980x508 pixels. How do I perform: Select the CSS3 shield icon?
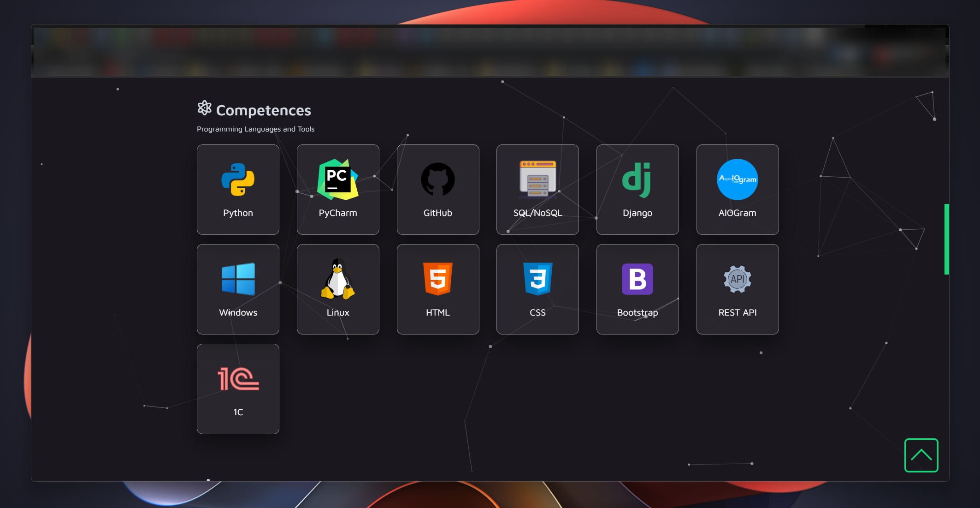tap(537, 279)
